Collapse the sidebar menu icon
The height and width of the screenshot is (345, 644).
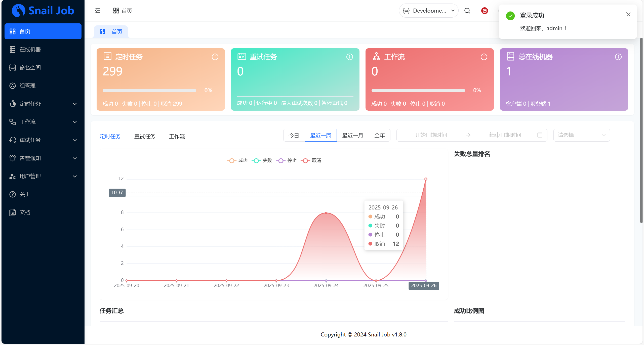point(98,11)
